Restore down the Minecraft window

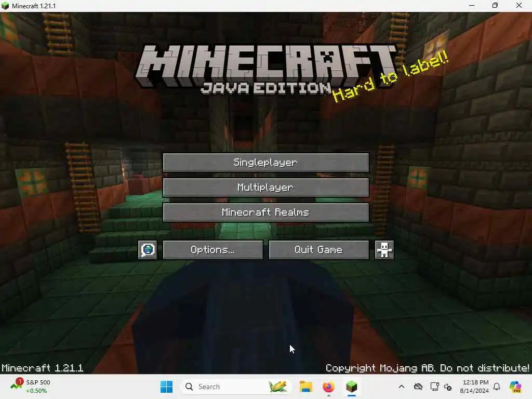click(x=495, y=6)
